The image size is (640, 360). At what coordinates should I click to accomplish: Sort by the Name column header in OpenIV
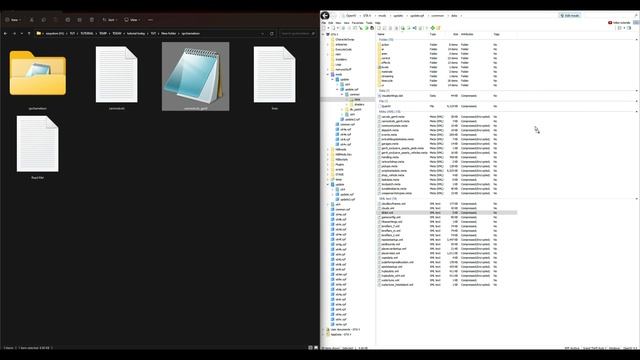click(381, 34)
